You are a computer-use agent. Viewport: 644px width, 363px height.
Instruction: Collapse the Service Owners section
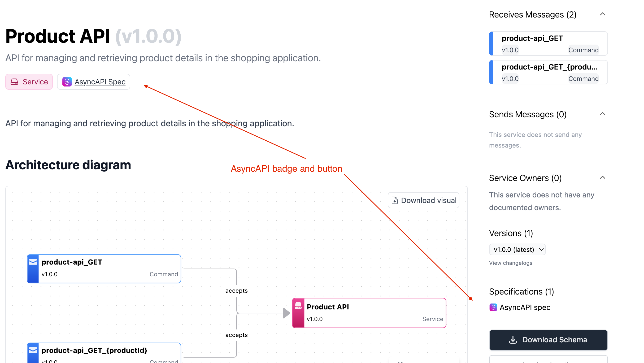(x=602, y=178)
